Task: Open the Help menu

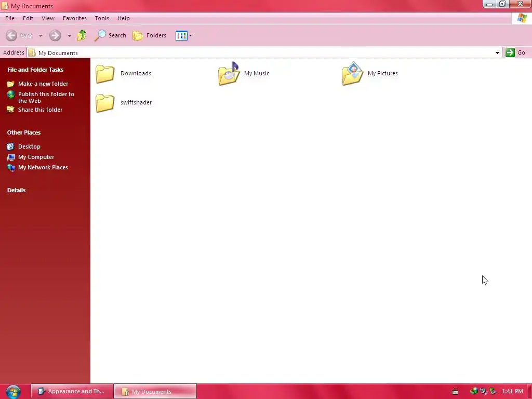Action: tap(124, 18)
